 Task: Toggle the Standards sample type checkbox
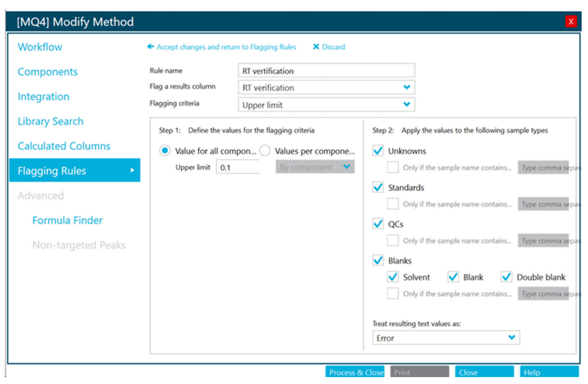[x=378, y=188]
